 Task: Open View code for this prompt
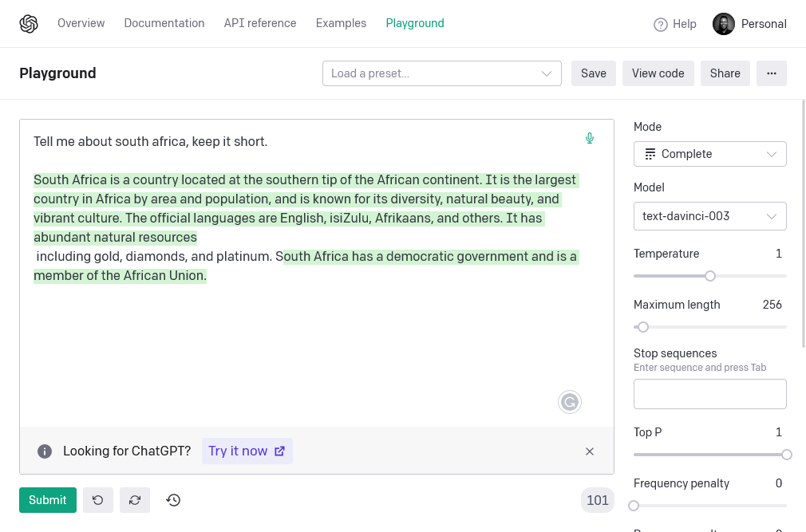click(658, 73)
